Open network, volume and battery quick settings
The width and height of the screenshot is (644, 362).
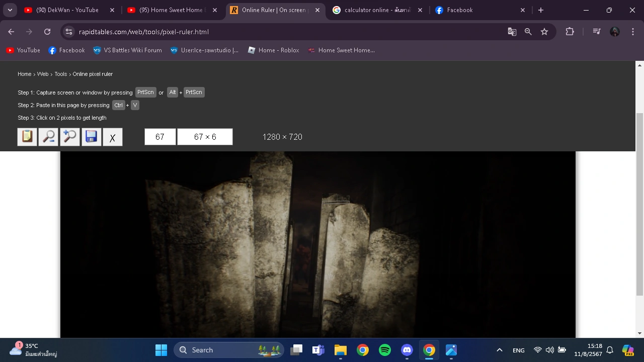pos(550,350)
